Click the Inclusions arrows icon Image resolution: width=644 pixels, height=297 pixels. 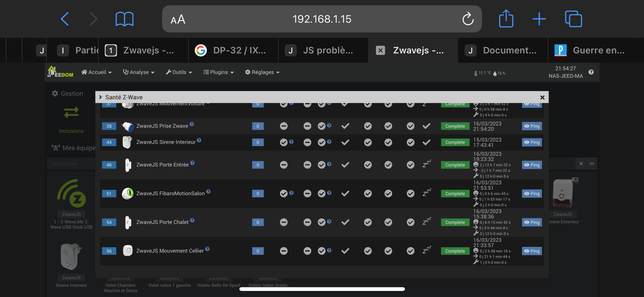(71, 113)
